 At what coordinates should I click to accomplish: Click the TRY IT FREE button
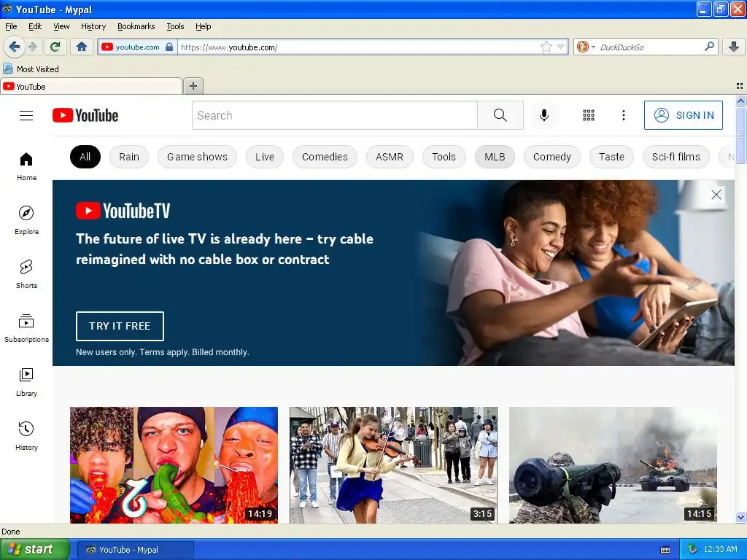(x=120, y=326)
